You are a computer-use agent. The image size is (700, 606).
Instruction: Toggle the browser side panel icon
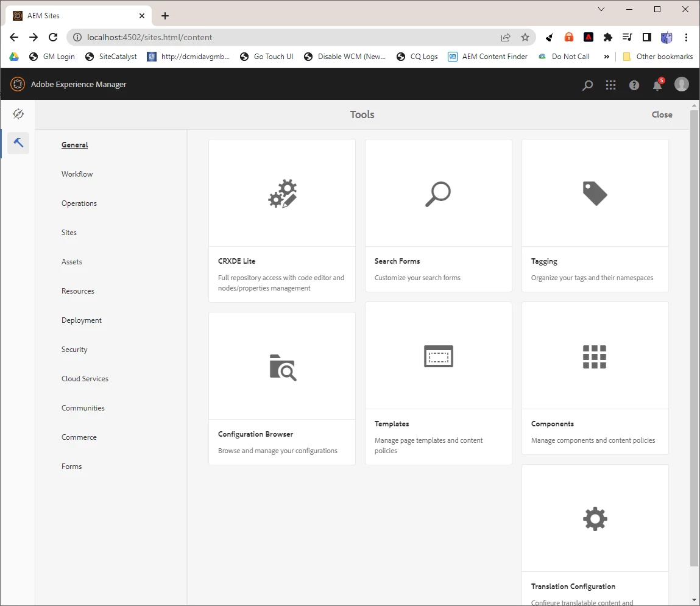pos(646,37)
